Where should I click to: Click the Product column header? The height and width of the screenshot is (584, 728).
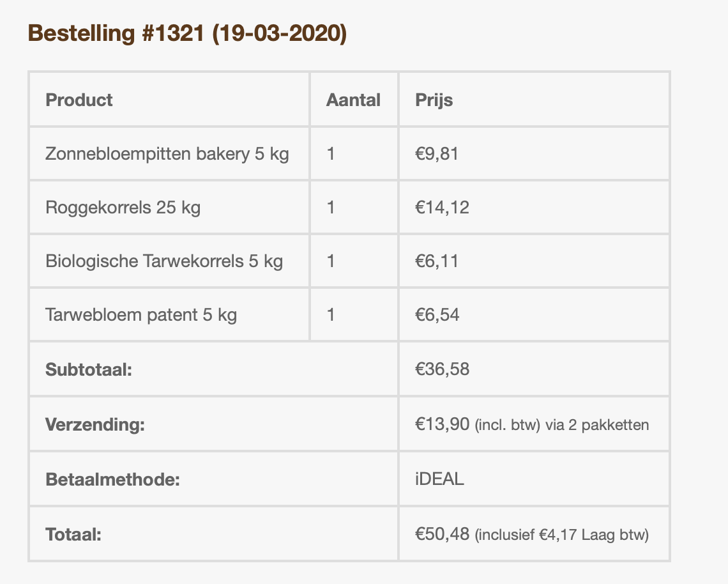(x=79, y=100)
